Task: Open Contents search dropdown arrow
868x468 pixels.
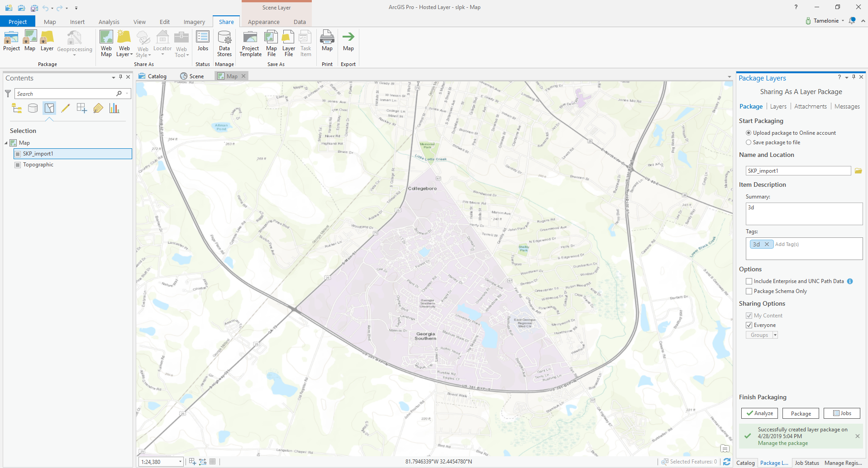Action: point(127,94)
